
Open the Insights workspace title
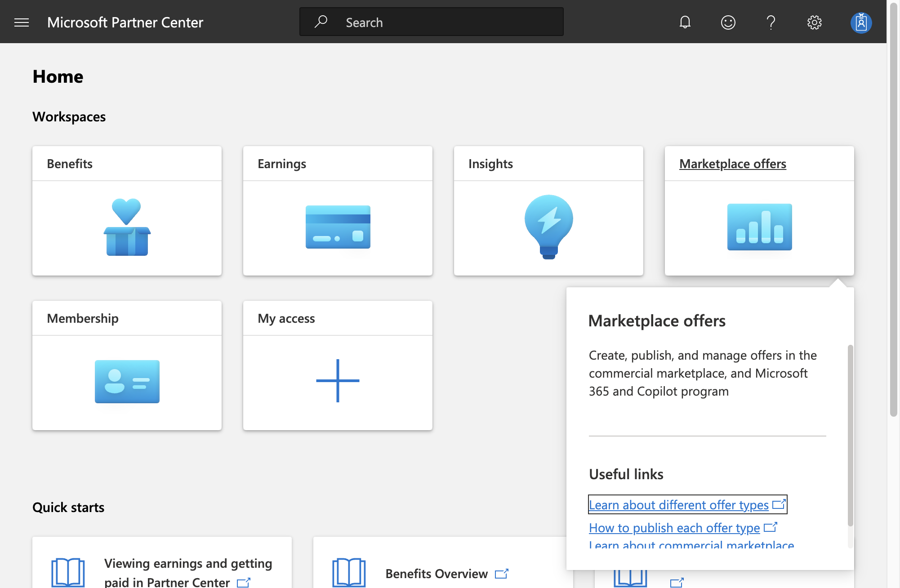click(490, 164)
